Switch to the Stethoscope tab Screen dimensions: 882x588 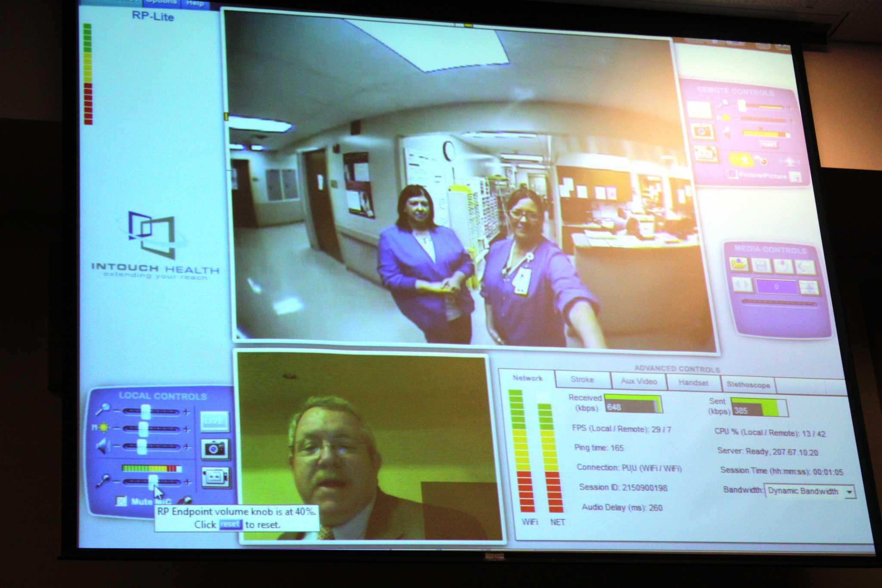pos(748,385)
